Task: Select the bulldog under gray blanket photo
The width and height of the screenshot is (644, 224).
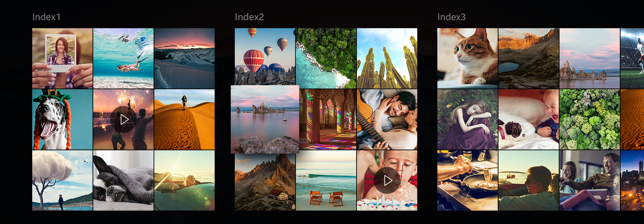Action: click(x=123, y=180)
